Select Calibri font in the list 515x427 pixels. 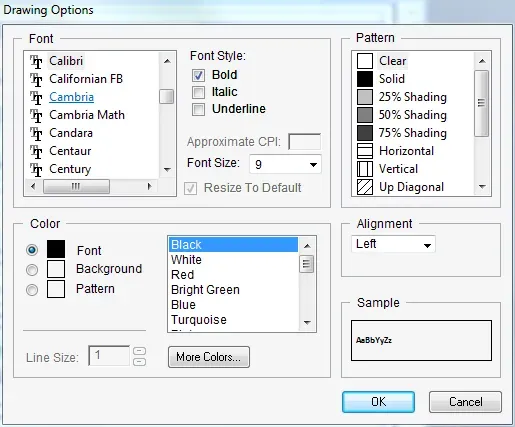[66, 61]
